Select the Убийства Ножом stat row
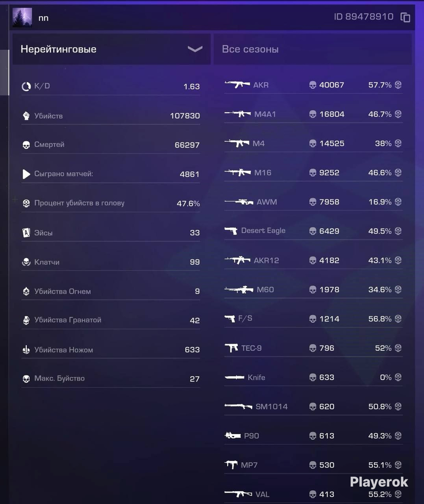 click(x=111, y=350)
